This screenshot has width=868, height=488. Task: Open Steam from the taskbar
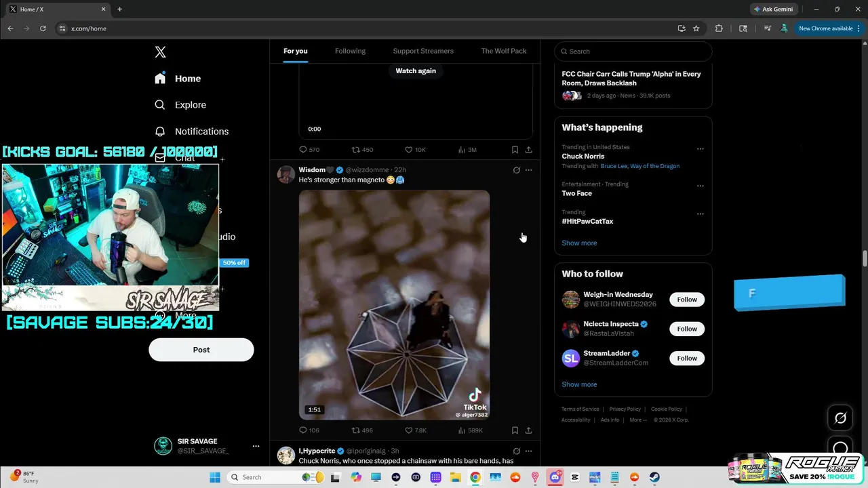(654, 477)
